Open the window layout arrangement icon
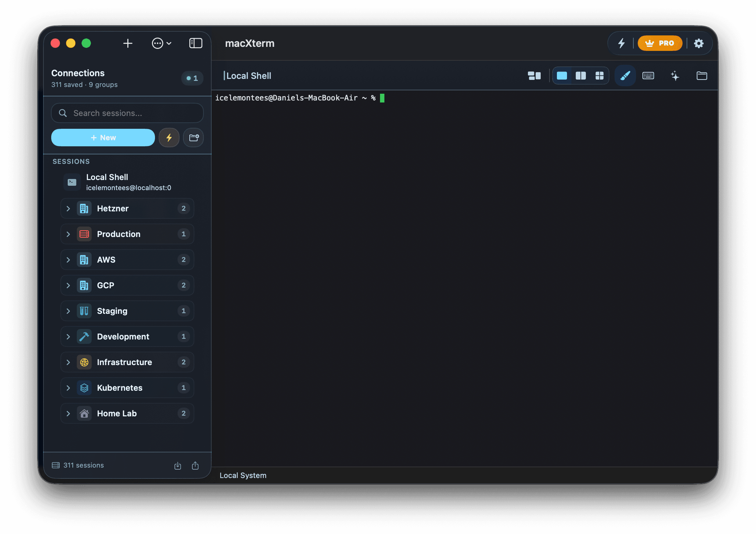 (534, 76)
